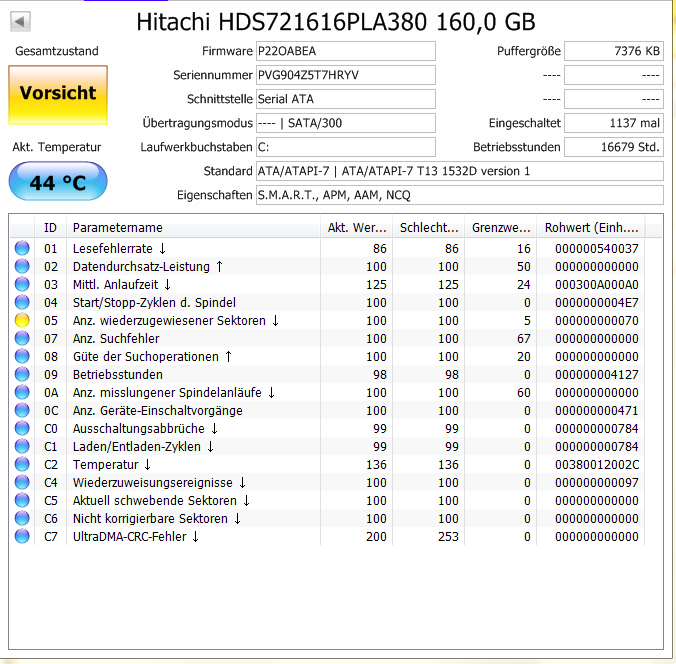
Task: Click the status orb for Ausschaltungsabbrüche
Action: [x=22, y=429]
